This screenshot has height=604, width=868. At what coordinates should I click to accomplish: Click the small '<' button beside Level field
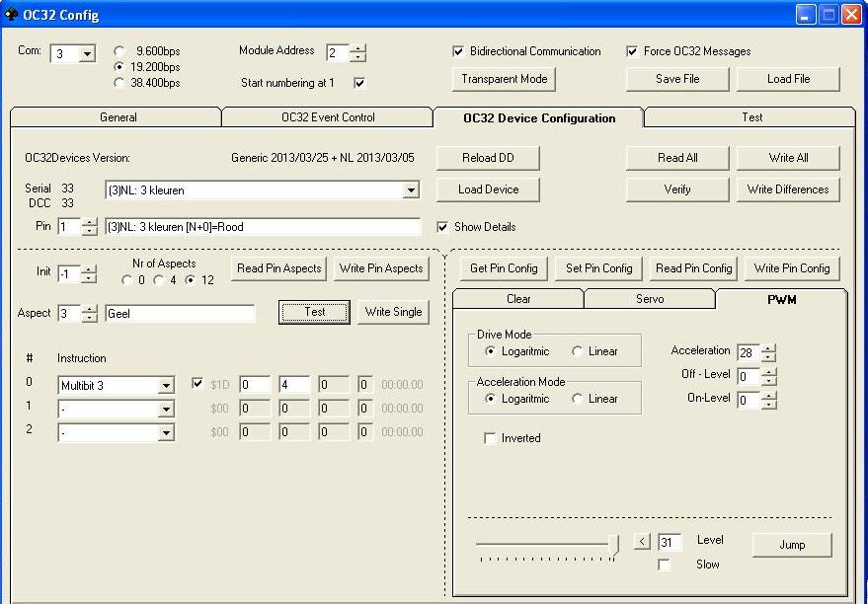tap(642, 541)
